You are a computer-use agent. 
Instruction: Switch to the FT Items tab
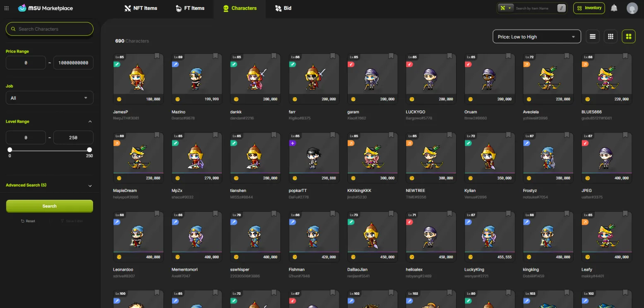coord(190,8)
